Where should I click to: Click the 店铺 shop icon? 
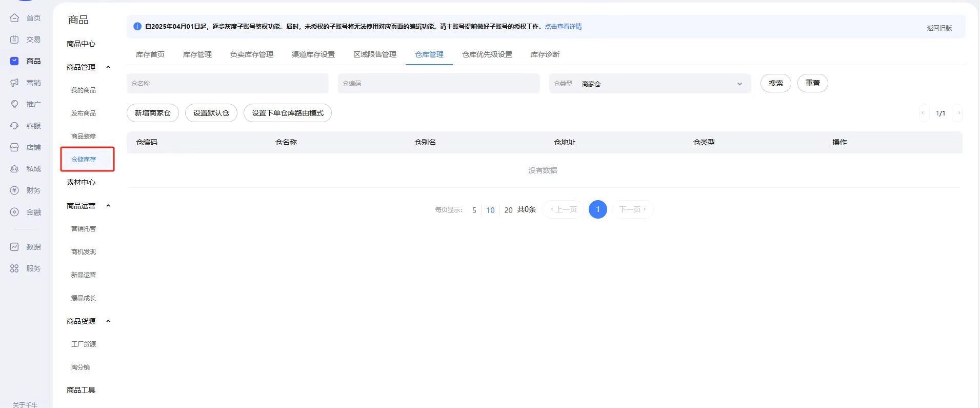point(14,147)
